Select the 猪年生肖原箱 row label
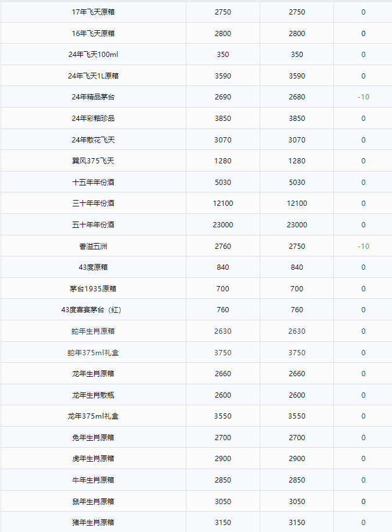 pos(93,522)
